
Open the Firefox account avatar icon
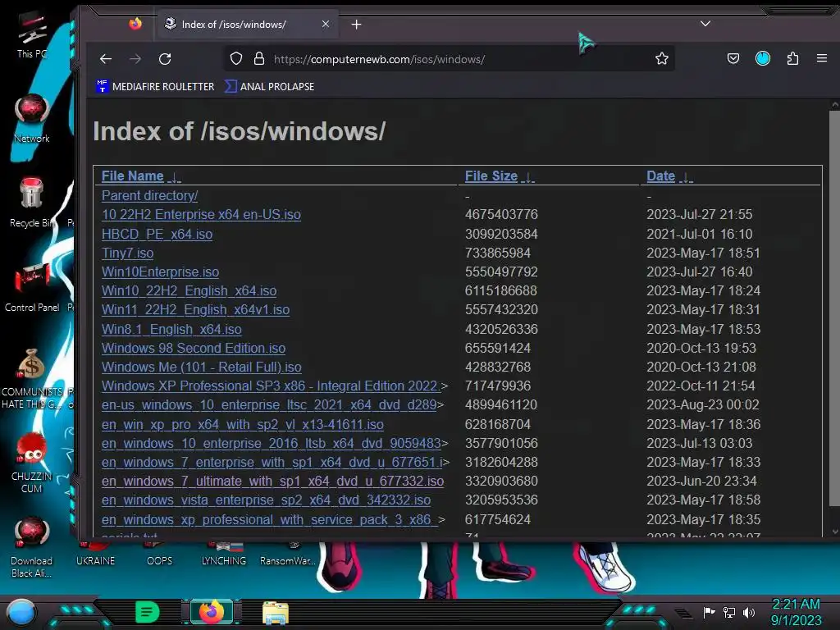coord(762,58)
